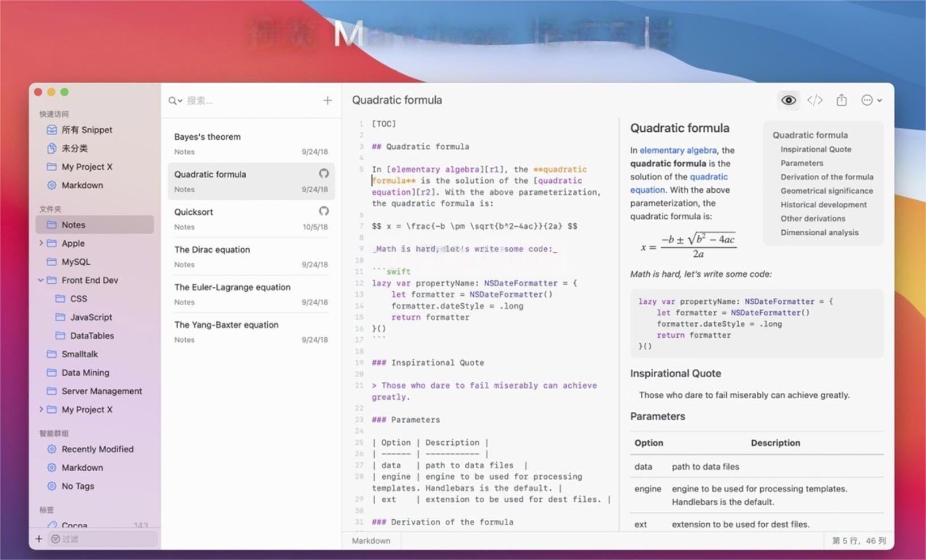The image size is (926, 560).
Task: Click the ### Parameters line in editor
Action: coord(405,420)
